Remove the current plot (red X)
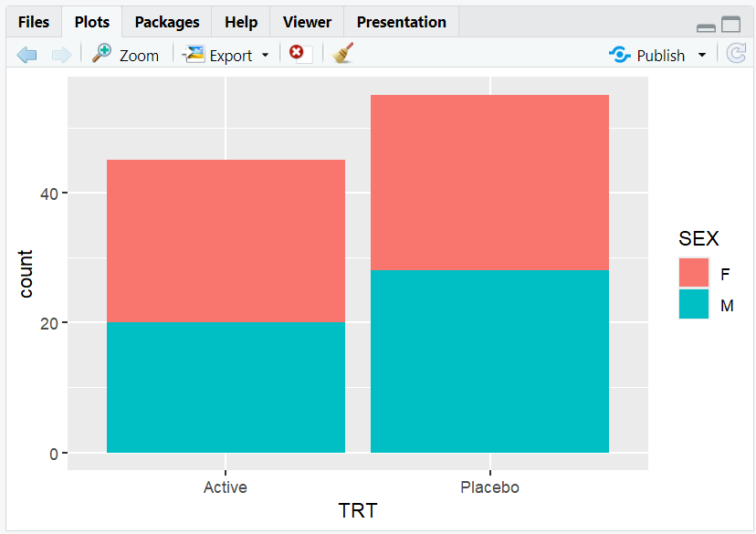The height and width of the screenshot is (534, 756). (297, 53)
